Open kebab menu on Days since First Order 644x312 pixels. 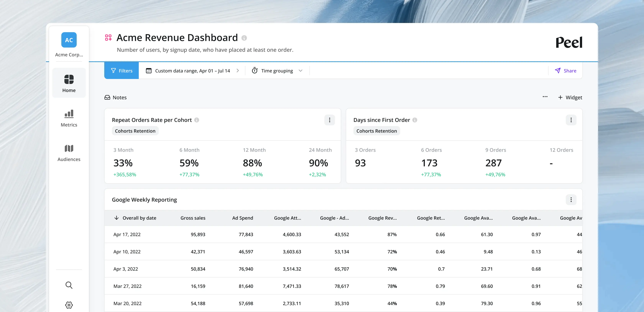coord(571,120)
